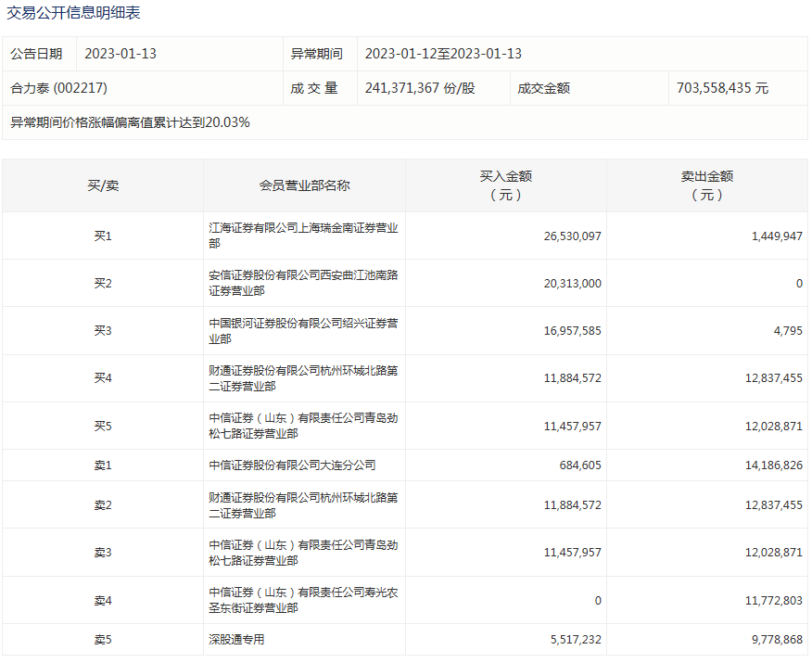Click the 异常期间 label

[316, 54]
